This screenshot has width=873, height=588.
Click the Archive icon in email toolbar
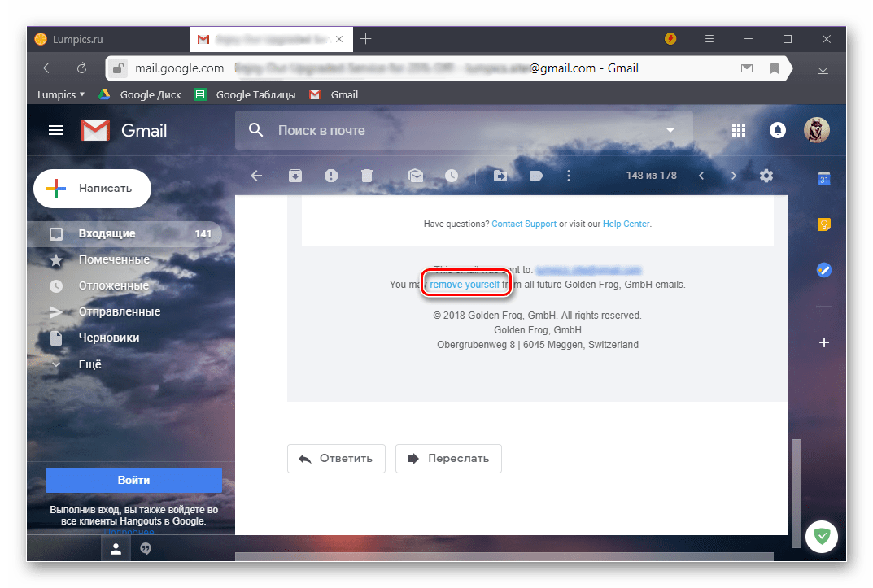tap(294, 176)
